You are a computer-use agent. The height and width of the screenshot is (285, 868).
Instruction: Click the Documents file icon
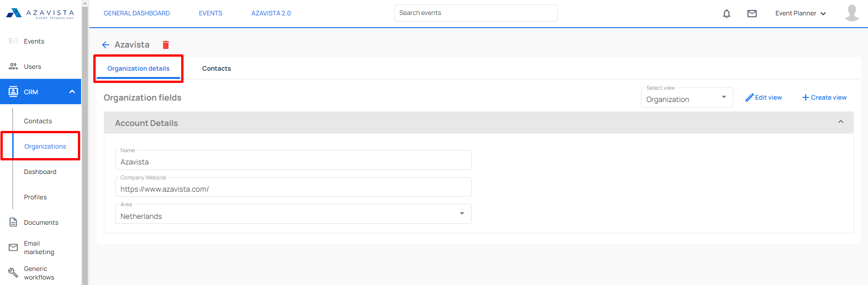click(13, 222)
